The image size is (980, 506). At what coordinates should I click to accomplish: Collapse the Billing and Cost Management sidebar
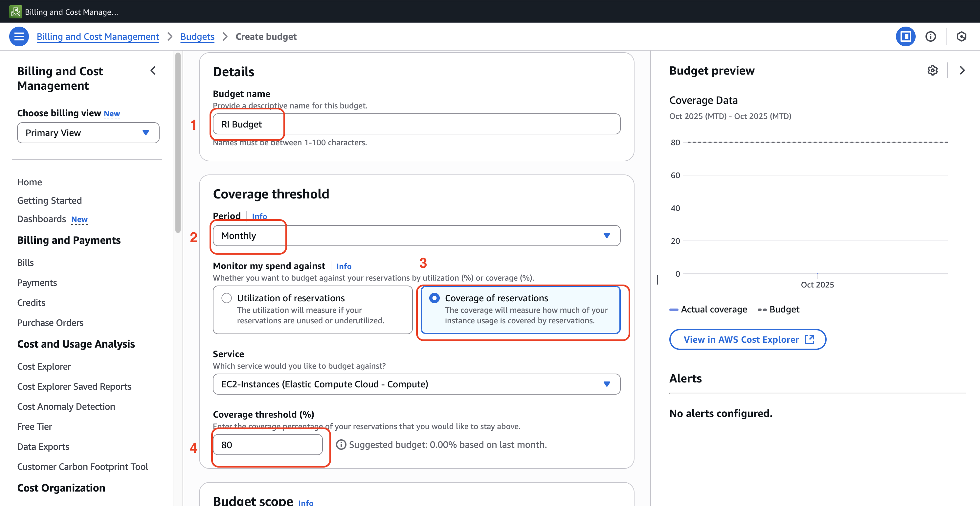153,70
